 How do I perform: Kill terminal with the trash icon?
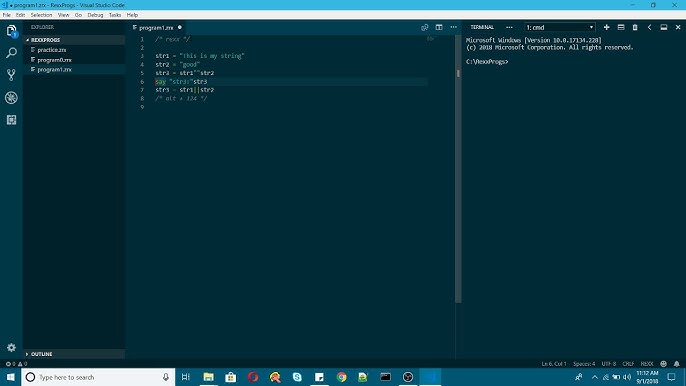(635, 27)
